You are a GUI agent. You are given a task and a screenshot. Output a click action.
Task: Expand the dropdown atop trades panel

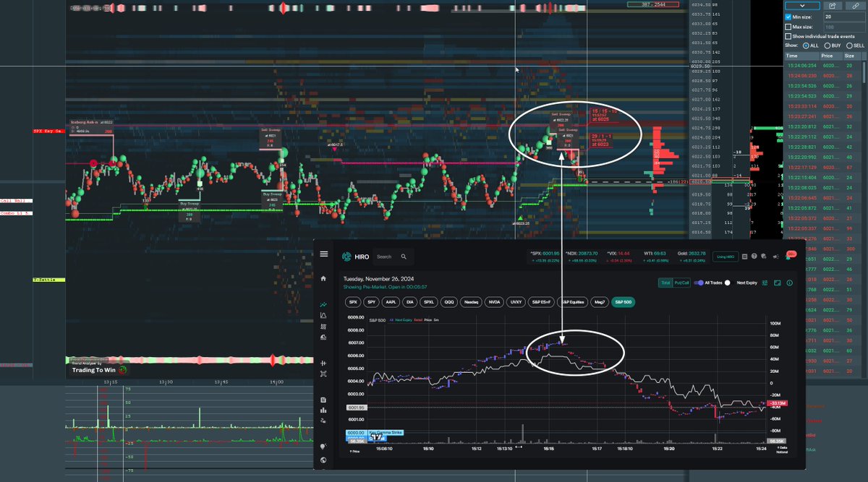click(802, 6)
